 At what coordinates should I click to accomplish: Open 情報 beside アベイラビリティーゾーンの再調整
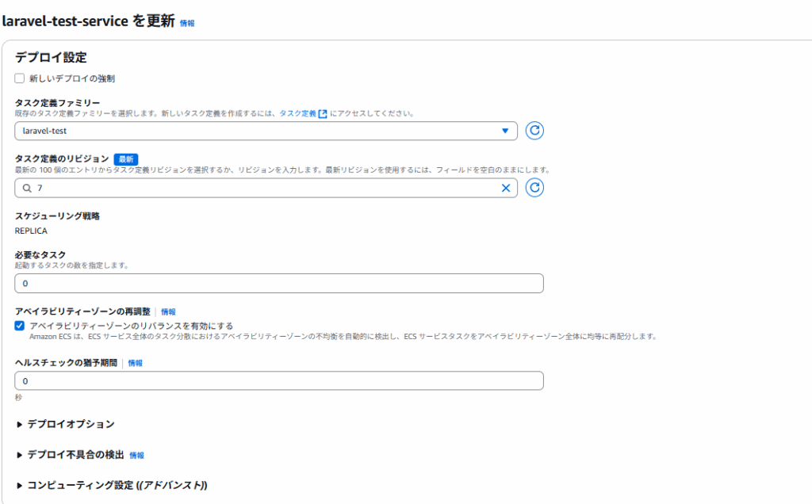pos(168,312)
